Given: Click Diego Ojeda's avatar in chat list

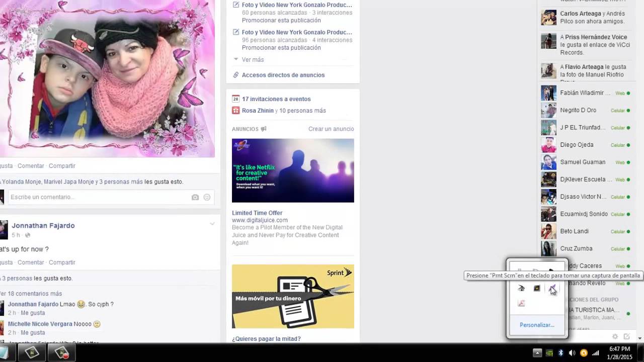Looking at the screenshot, I should [x=548, y=145].
